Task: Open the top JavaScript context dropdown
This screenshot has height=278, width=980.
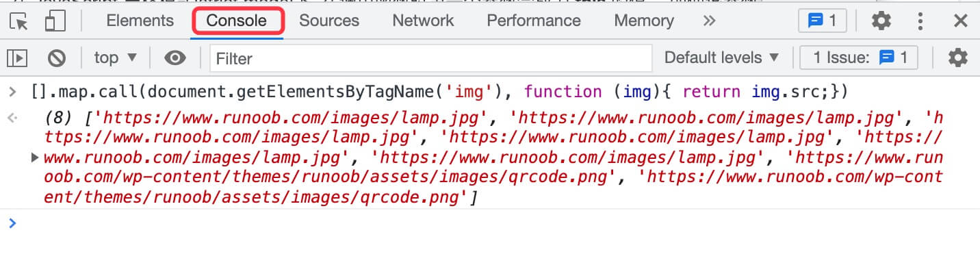Action: (x=115, y=58)
